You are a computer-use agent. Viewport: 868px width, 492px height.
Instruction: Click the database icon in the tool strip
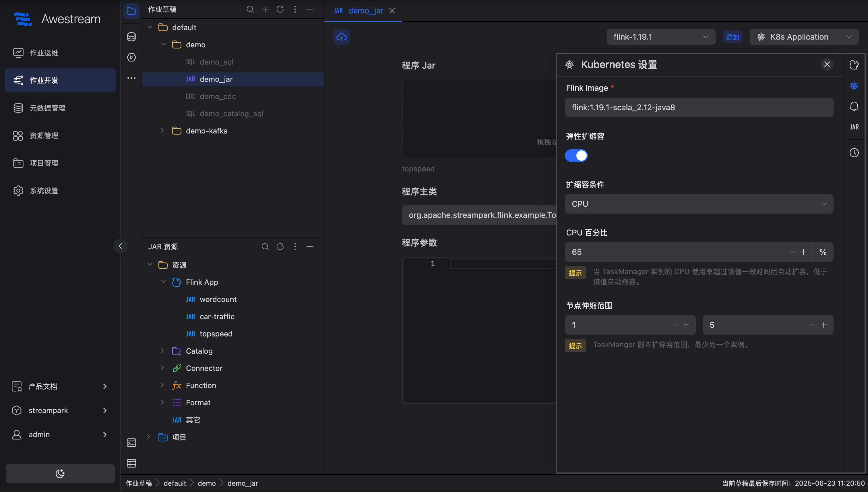coord(131,37)
